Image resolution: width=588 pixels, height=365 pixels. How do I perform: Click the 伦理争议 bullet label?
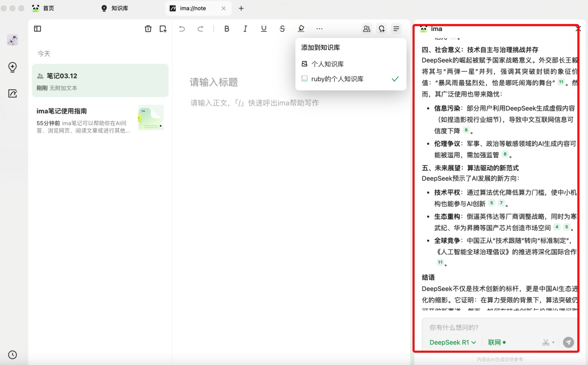point(447,144)
